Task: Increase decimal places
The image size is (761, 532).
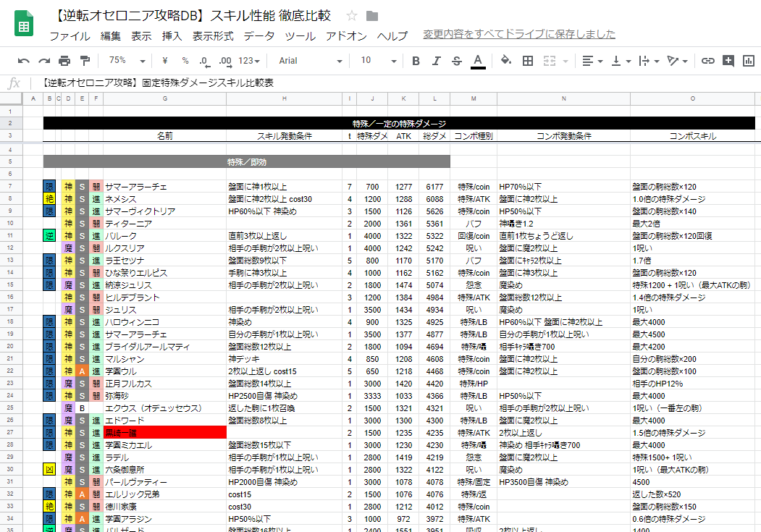Action: [x=224, y=61]
